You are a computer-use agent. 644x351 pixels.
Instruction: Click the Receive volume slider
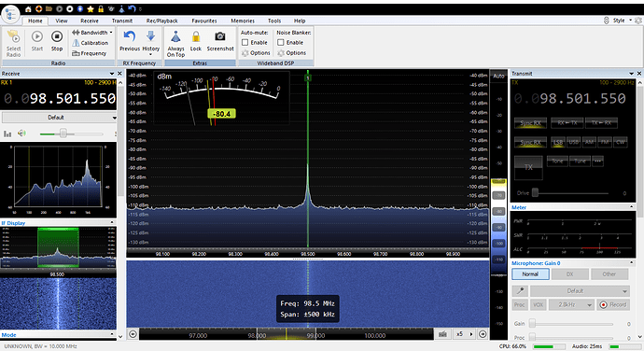[x=71, y=133]
